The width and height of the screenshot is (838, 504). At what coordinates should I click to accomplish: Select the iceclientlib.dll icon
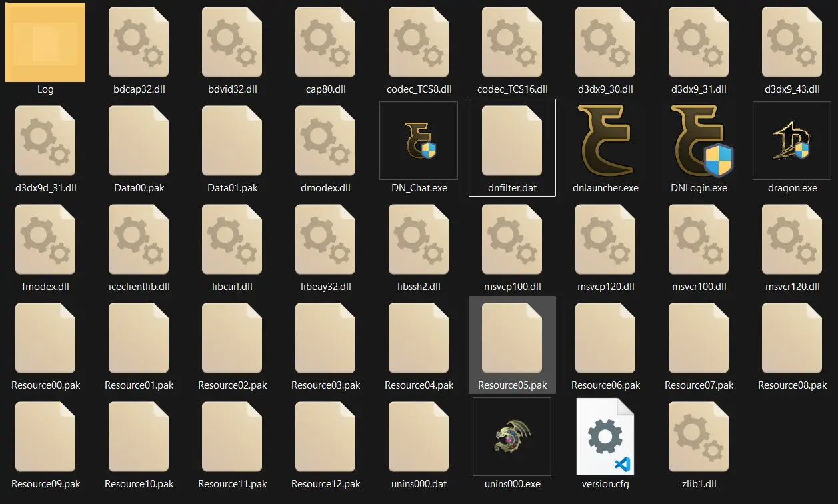click(x=139, y=240)
